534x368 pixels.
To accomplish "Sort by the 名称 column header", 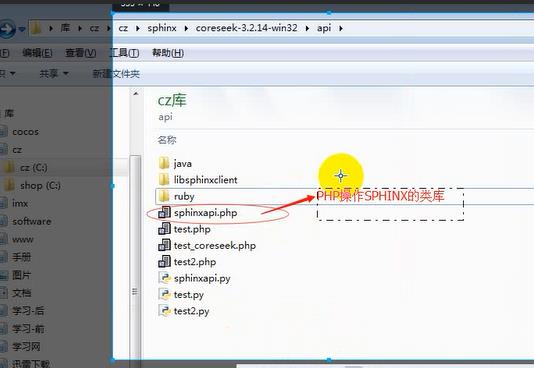I will pos(167,140).
